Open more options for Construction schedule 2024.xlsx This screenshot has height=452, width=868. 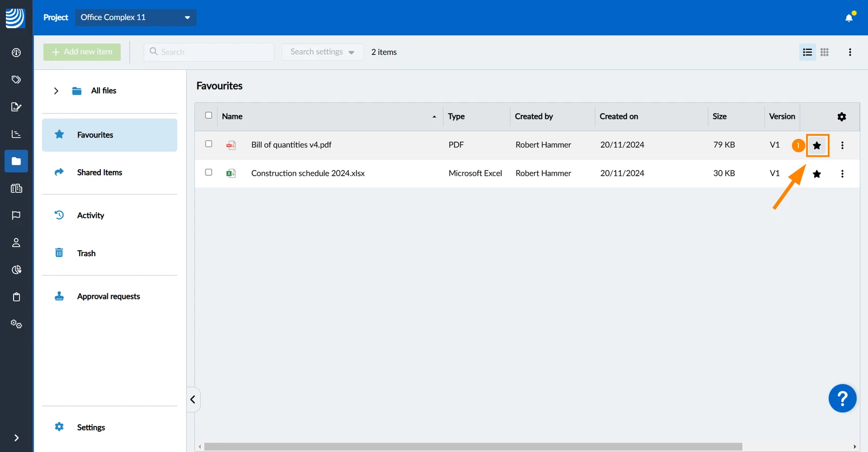pos(843,174)
